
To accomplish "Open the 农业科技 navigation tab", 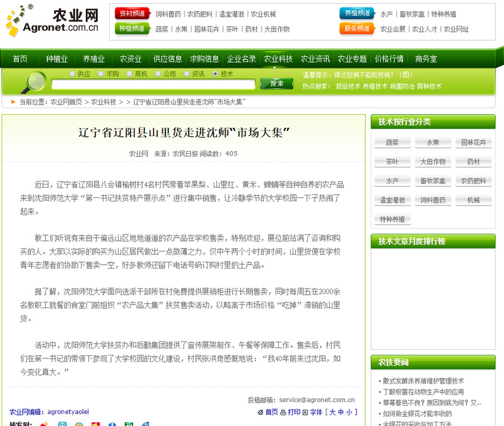I will [x=278, y=59].
